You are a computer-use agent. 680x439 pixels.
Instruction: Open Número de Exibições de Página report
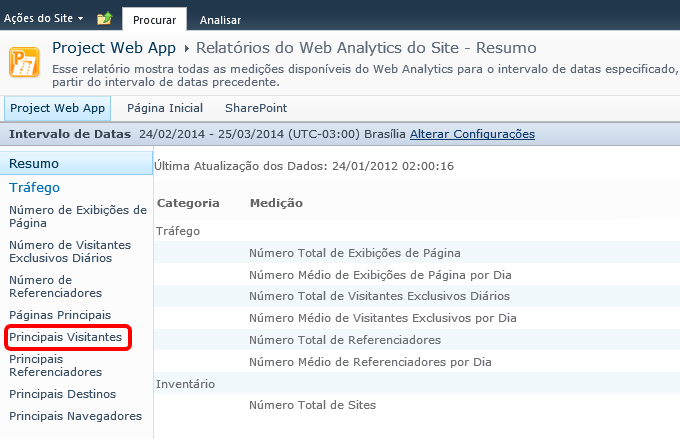point(78,216)
